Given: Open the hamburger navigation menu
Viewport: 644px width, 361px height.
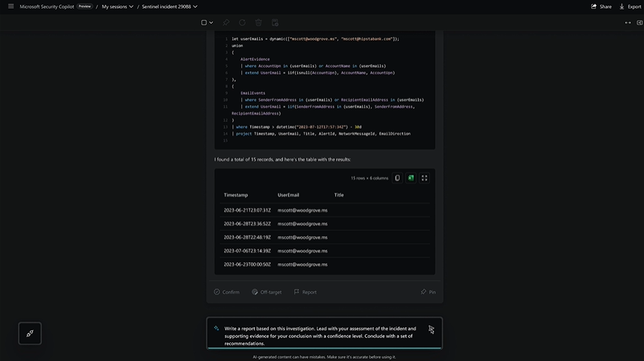Looking at the screenshot, I should [11, 6].
